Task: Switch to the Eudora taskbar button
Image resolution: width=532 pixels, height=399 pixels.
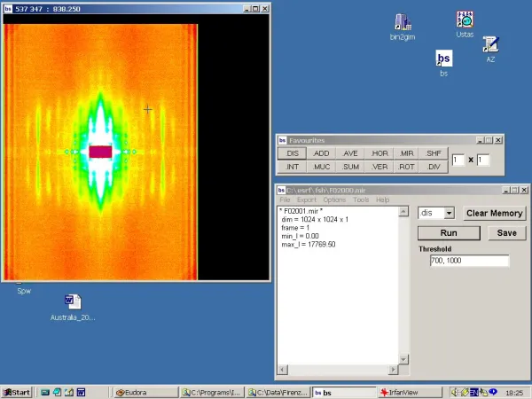Action: pos(145,393)
